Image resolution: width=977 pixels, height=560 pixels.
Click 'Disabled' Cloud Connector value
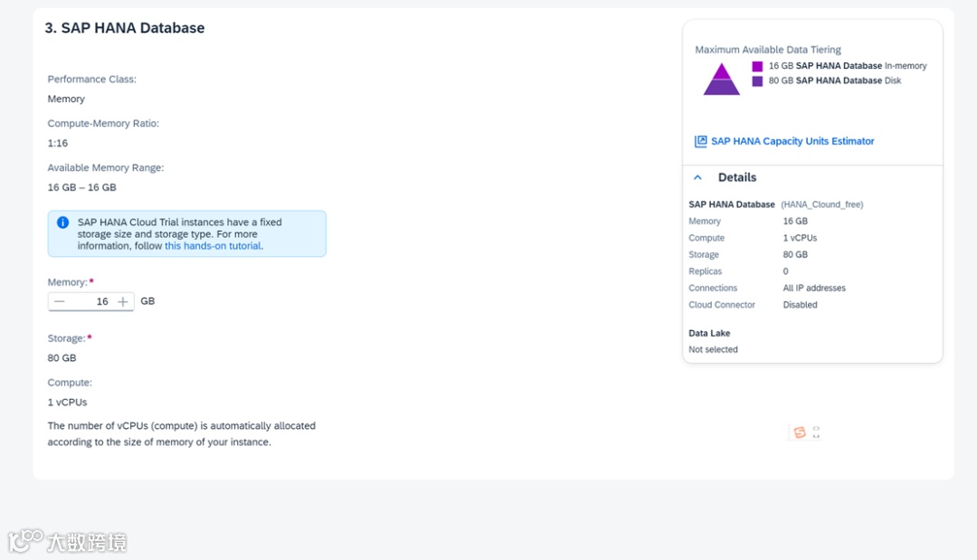pyautogui.click(x=800, y=305)
